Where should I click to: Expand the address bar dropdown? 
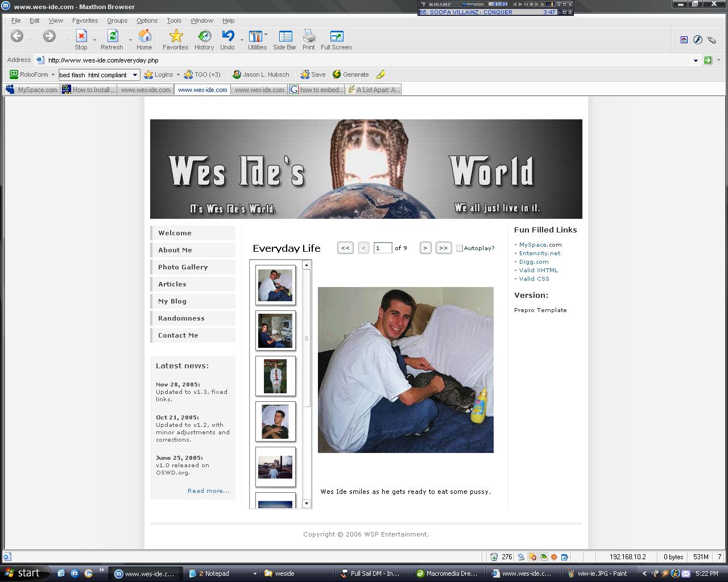pyautogui.click(x=696, y=60)
